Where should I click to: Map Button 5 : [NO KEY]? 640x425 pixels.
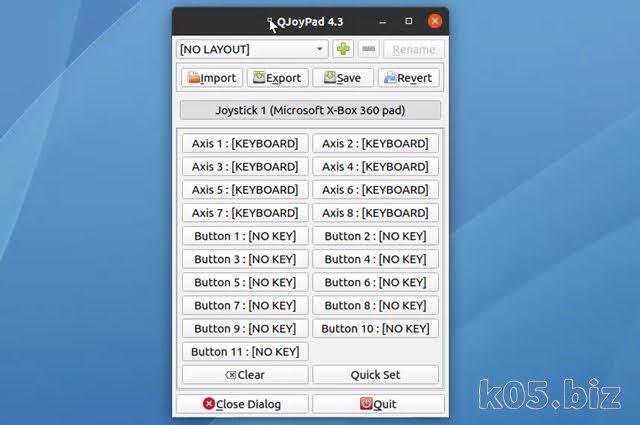245,282
